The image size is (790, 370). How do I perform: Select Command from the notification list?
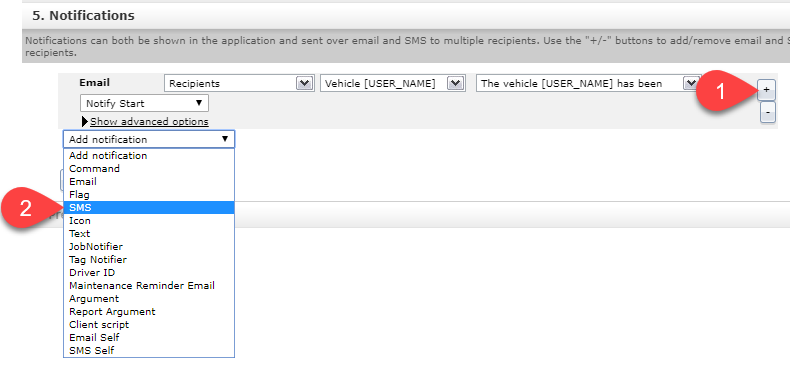coord(149,169)
